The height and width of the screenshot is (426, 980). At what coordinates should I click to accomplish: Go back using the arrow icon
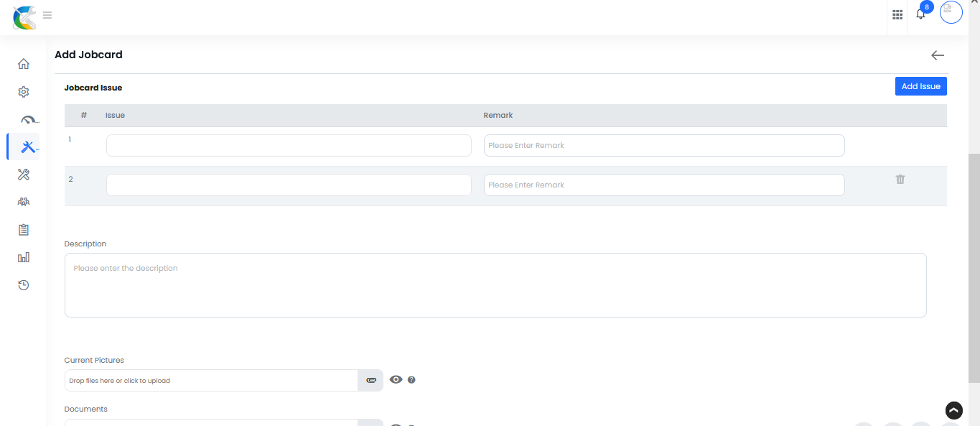938,55
